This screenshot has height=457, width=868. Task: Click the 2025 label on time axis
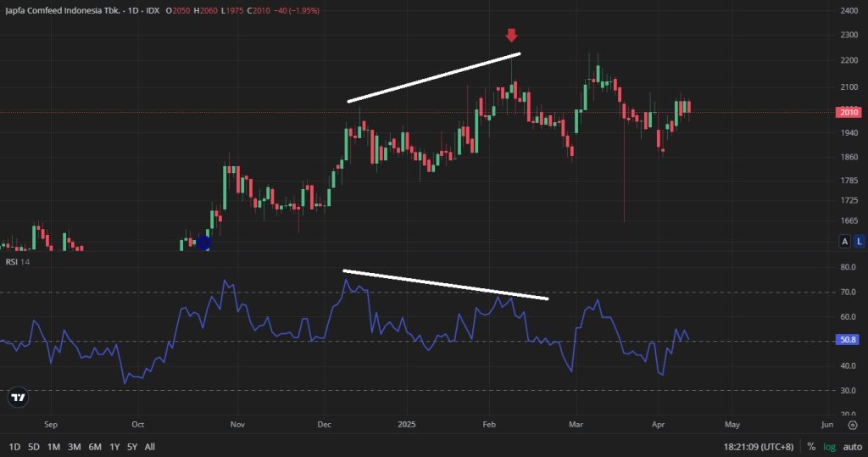[x=406, y=424]
